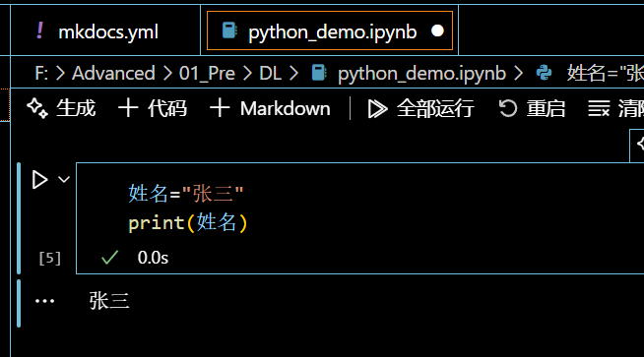Click the notebook file icon in python_demo tab
This screenshot has width=644, height=357.
[x=229, y=30]
